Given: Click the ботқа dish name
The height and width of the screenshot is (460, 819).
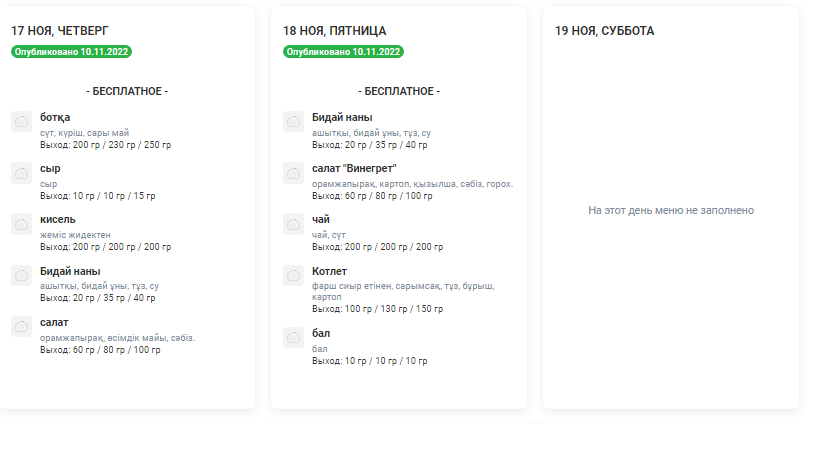Looking at the screenshot, I should coord(55,117).
